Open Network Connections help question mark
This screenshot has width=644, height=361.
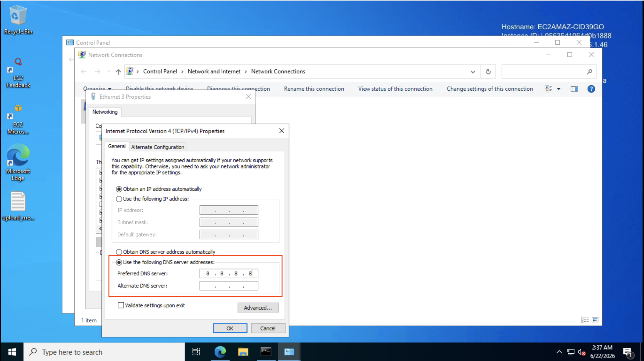click(591, 89)
